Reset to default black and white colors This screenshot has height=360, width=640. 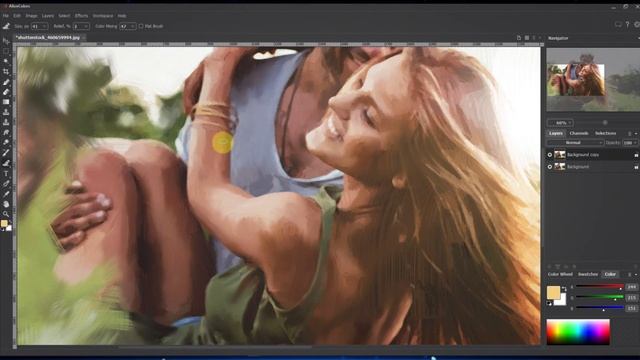549,303
